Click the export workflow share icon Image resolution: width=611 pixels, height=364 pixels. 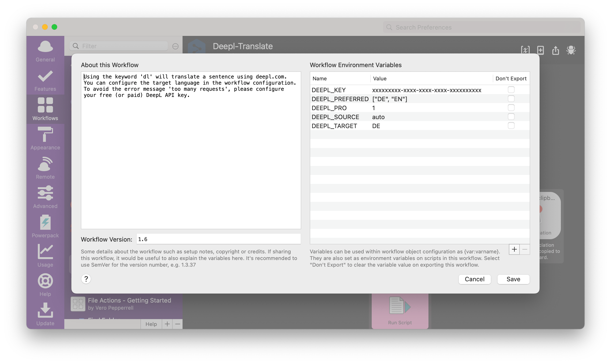(x=555, y=50)
